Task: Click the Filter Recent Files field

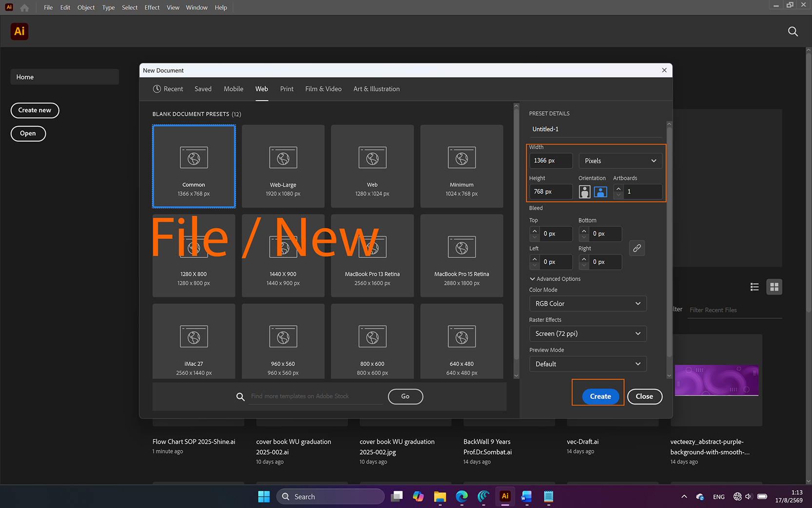Action: pos(734,310)
